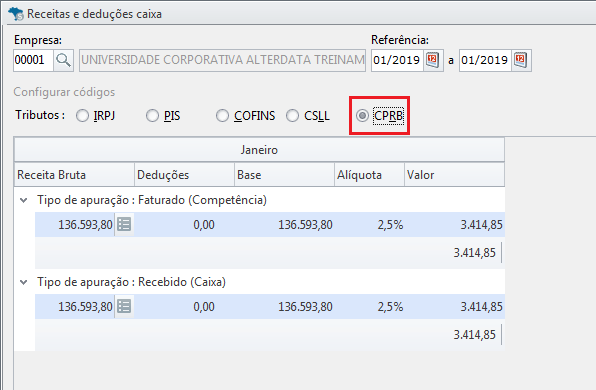Click the company name field

coord(222,60)
